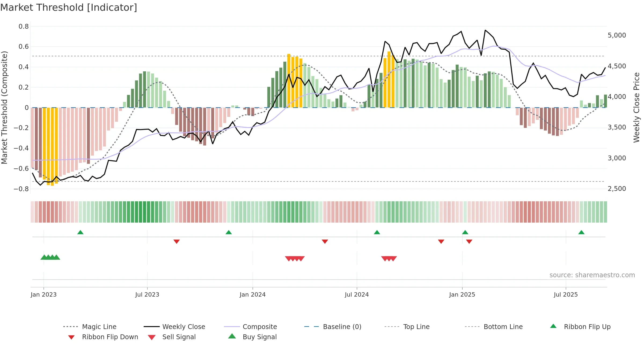The height and width of the screenshot is (362, 644).
Task: Click the Jul 2025 x-axis label
Action: tap(566, 295)
